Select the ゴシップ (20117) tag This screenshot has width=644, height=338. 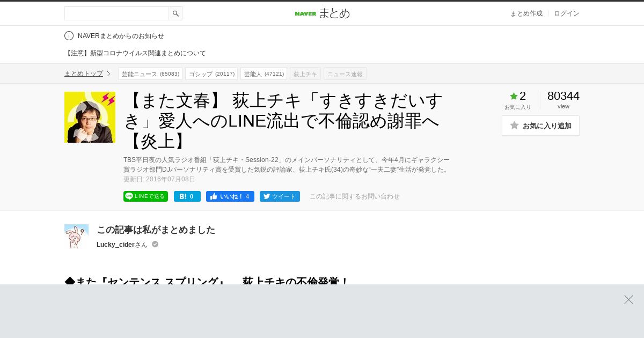tap(211, 74)
